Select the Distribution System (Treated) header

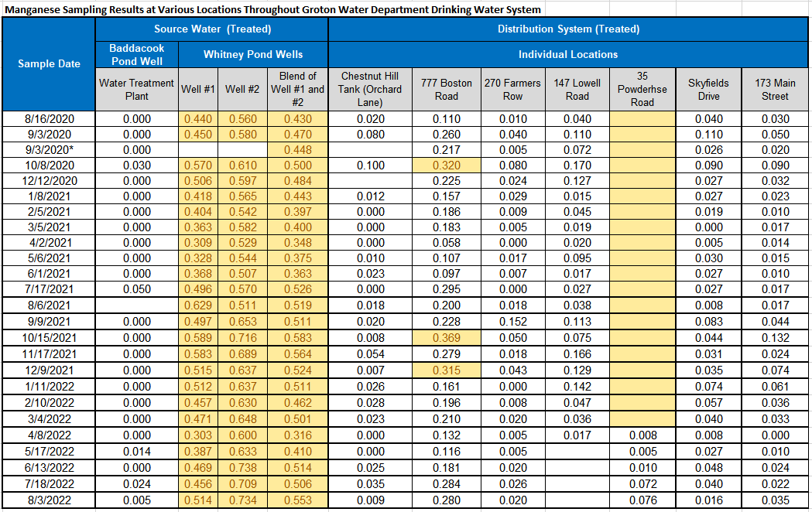pos(568,29)
